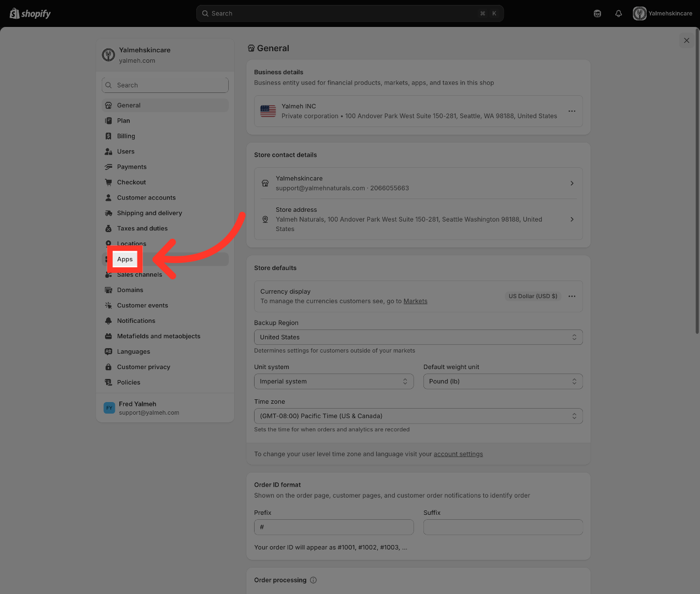Viewport: 700px width, 594px height.
Task: Click the order ID Suffix field
Action: pos(503,527)
